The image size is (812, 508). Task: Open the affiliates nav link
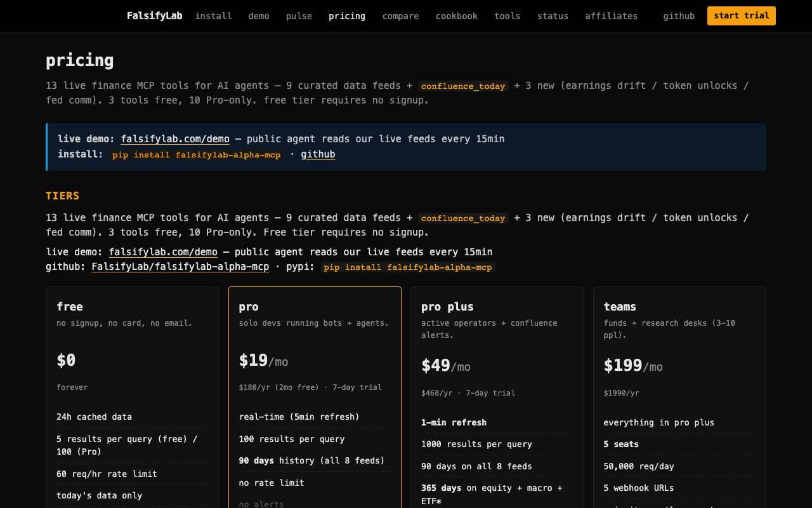[x=612, y=16]
